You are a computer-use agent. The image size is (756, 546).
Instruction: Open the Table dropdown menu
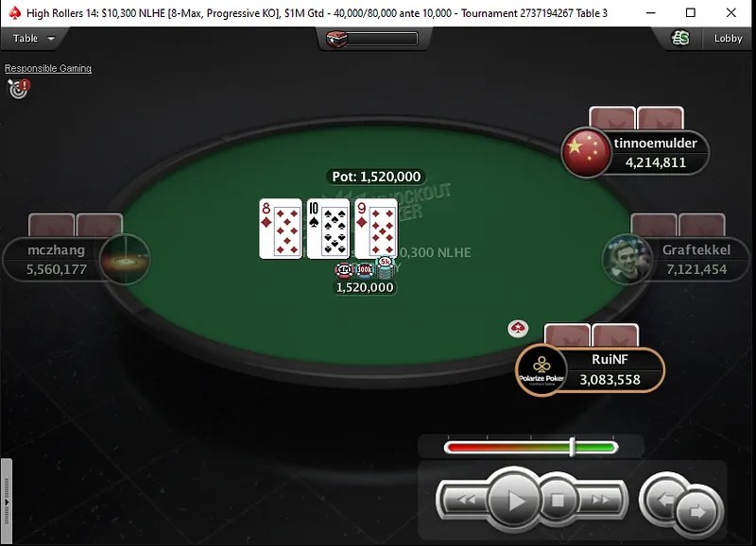point(33,39)
